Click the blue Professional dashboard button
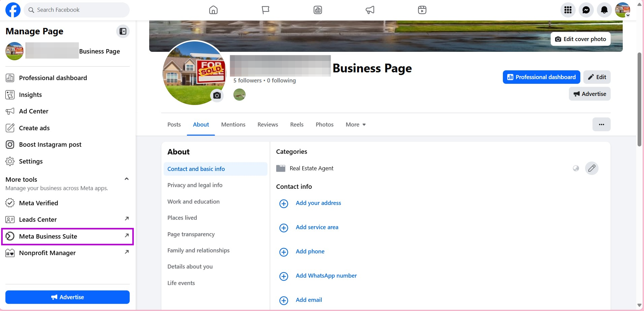Screen dimensions: 644x311 (x=541, y=77)
